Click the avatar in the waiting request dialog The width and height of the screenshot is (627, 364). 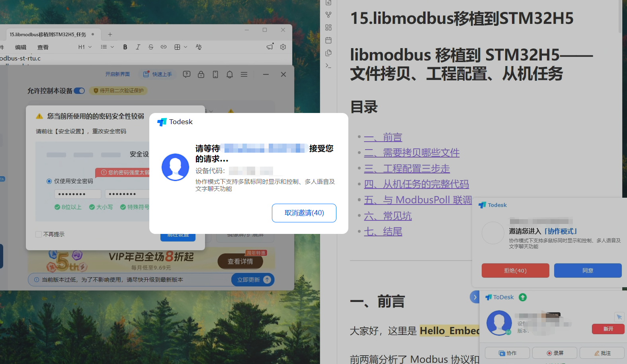point(175,167)
